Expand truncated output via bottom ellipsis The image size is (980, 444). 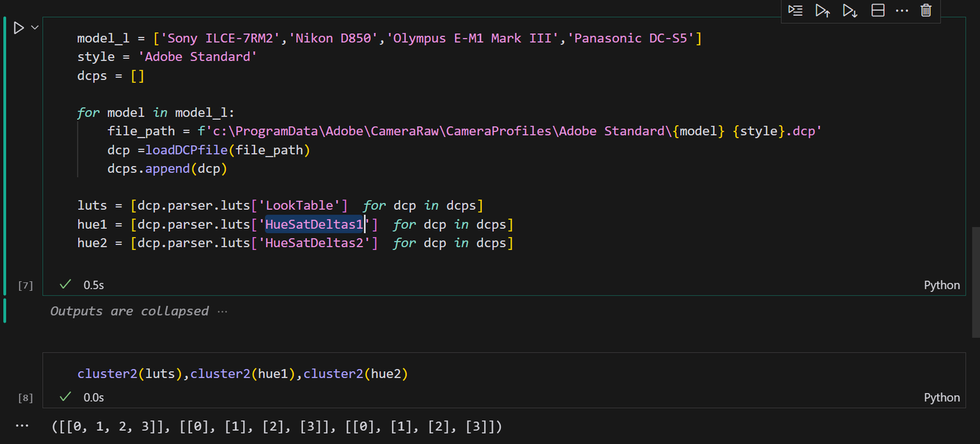point(22,426)
